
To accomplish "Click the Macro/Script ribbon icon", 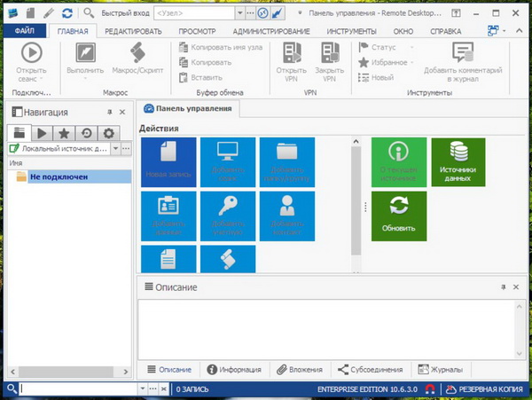I will point(136,53).
